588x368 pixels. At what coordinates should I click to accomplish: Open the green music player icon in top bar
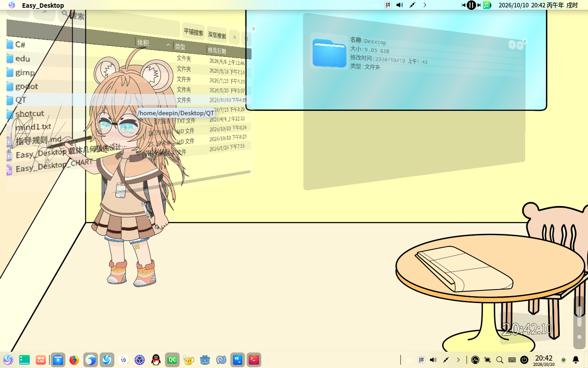pos(487,5)
